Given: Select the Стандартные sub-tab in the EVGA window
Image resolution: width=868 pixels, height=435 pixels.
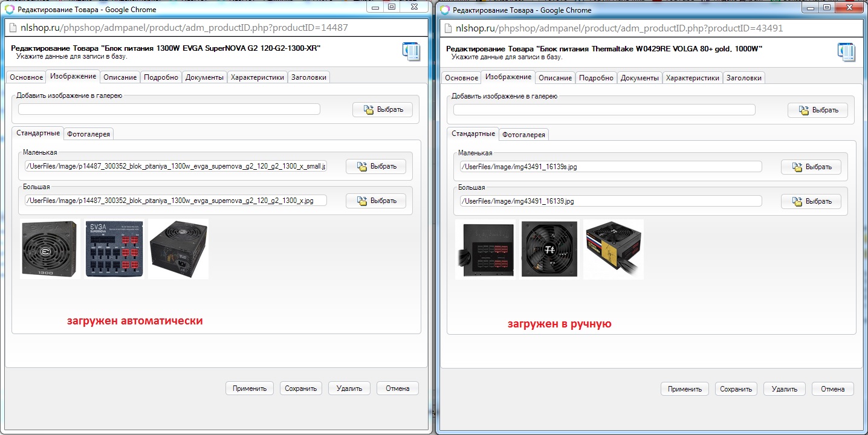Looking at the screenshot, I should click(38, 133).
